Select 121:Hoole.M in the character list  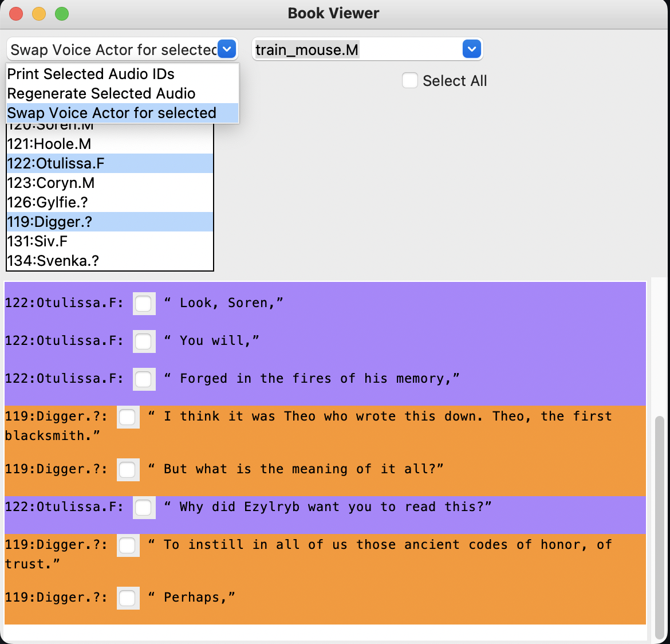pos(49,144)
